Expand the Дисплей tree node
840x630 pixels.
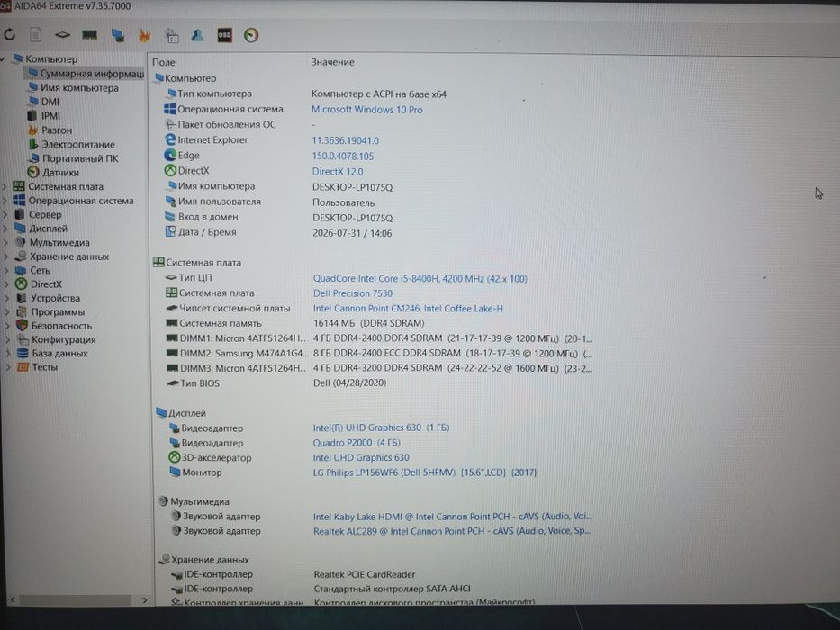pos(5,229)
